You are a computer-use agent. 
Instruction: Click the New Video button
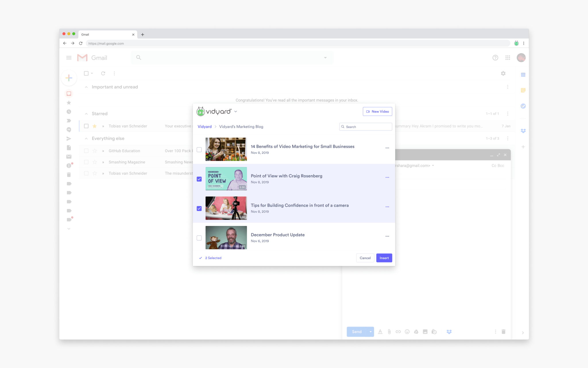[377, 112]
